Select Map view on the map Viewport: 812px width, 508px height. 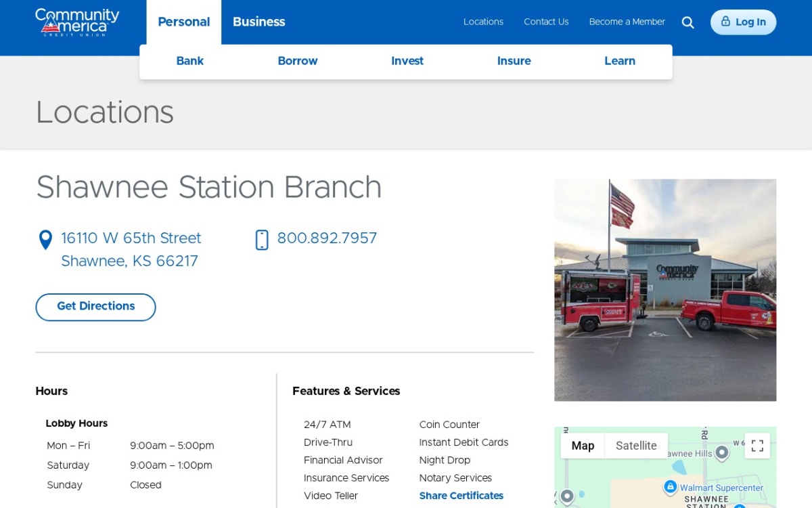(583, 446)
